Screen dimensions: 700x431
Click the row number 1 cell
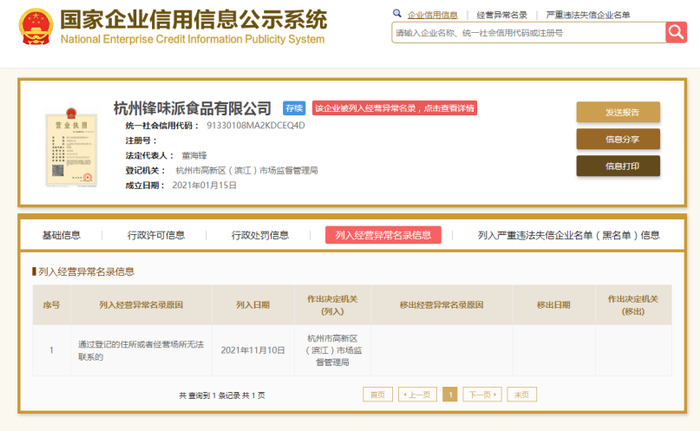(x=51, y=350)
